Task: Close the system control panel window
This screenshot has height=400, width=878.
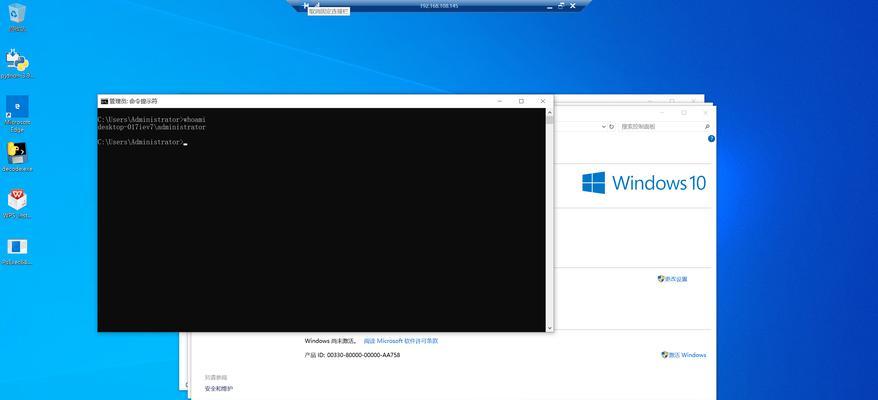Action: click(707, 113)
